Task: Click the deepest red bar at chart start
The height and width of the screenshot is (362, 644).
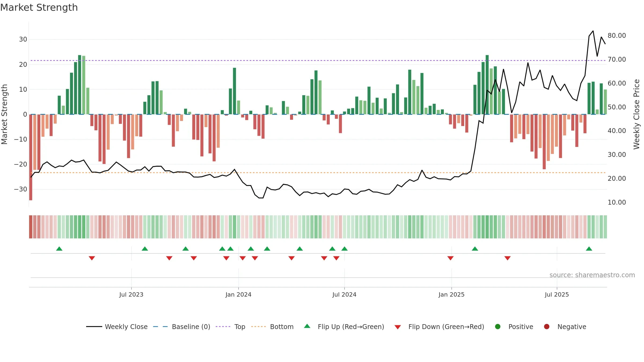Action: point(31,157)
